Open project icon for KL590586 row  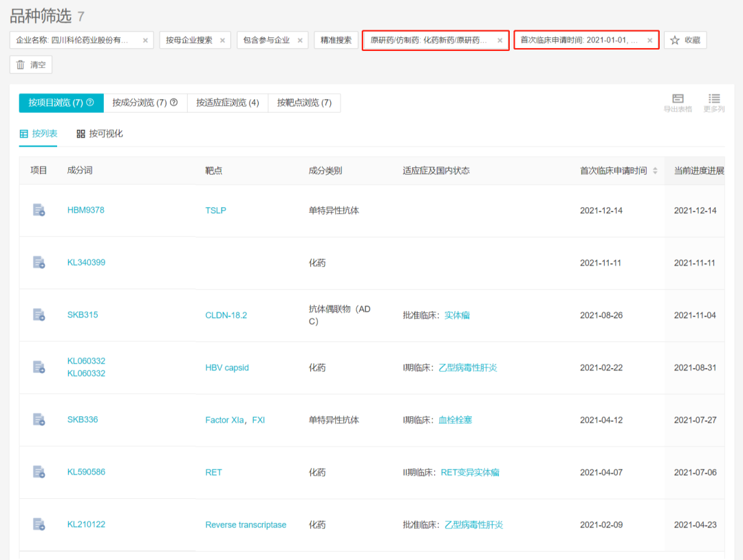point(39,472)
